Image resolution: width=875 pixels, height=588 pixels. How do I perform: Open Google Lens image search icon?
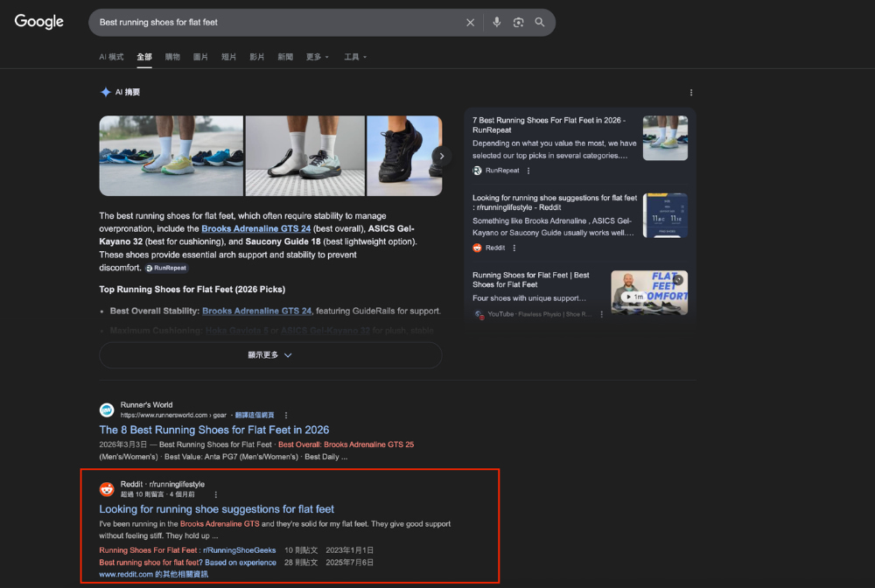(x=518, y=23)
